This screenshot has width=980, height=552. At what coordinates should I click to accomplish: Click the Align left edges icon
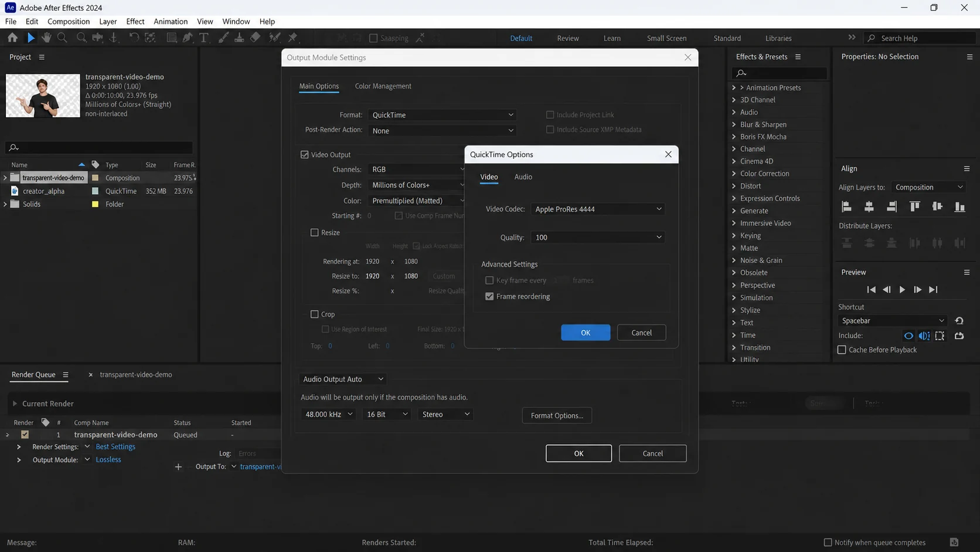point(846,206)
